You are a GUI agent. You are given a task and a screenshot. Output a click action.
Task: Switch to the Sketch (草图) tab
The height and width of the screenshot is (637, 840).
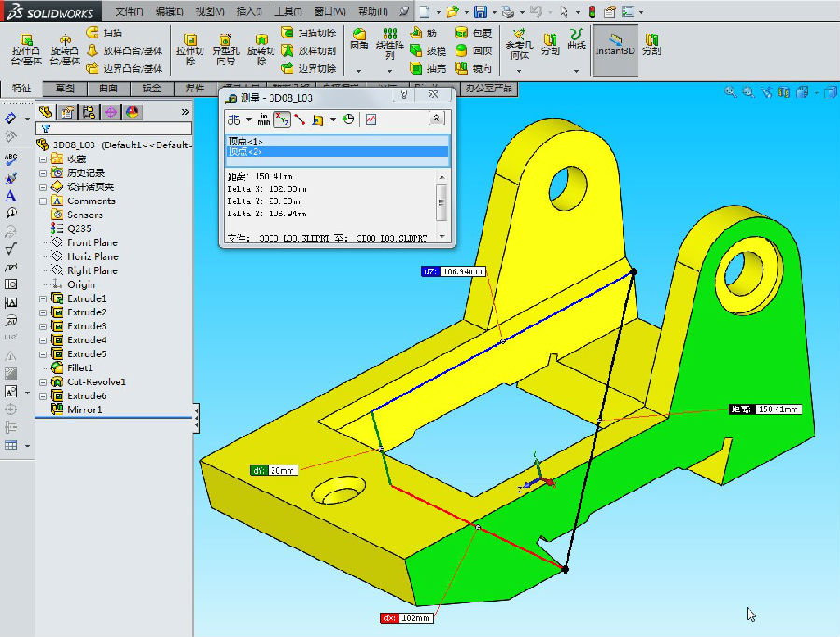click(x=65, y=89)
